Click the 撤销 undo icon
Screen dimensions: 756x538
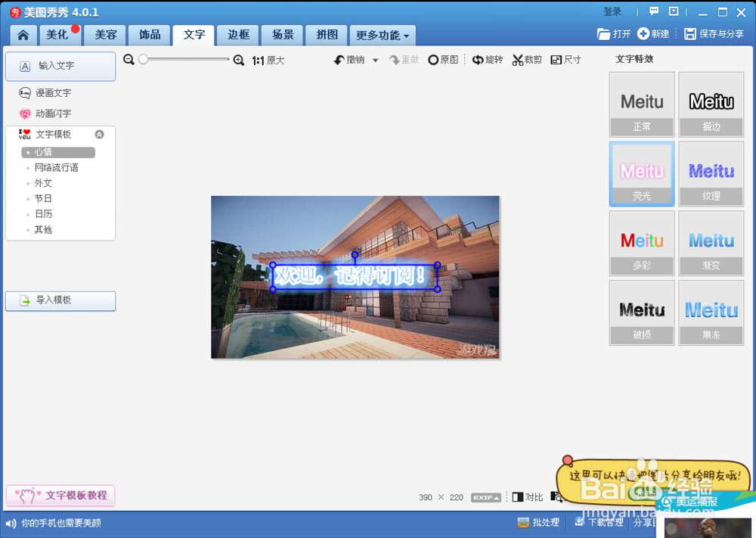point(339,60)
